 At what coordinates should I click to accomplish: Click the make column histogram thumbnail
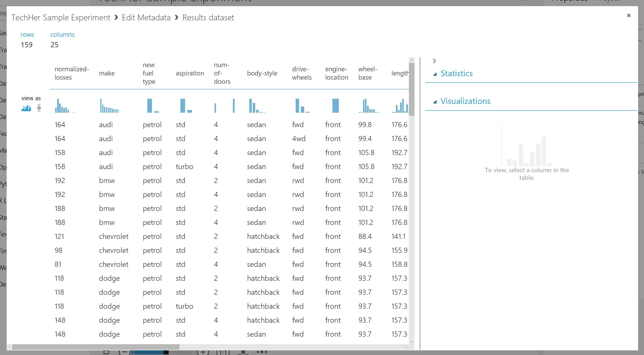coord(109,106)
